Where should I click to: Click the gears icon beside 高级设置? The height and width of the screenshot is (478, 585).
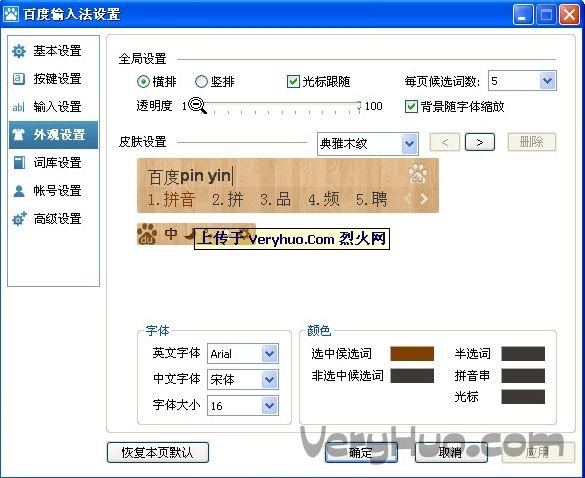click(19, 219)
